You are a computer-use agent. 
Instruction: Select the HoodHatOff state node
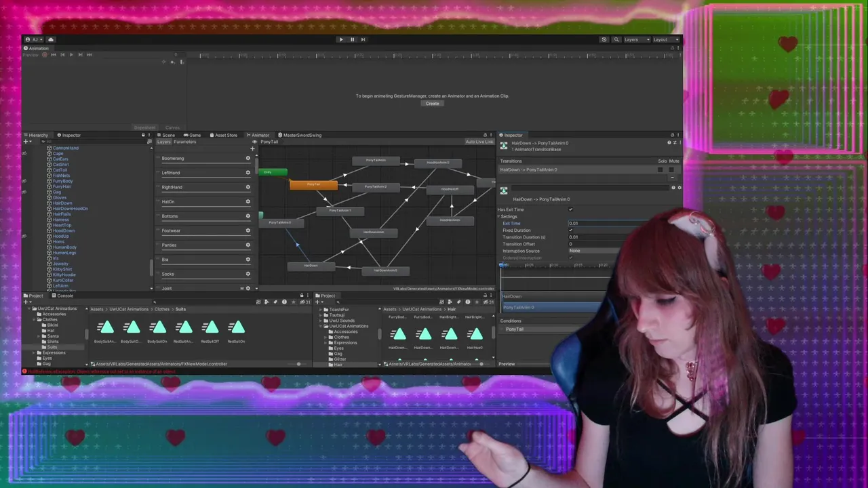pos(450,190)
